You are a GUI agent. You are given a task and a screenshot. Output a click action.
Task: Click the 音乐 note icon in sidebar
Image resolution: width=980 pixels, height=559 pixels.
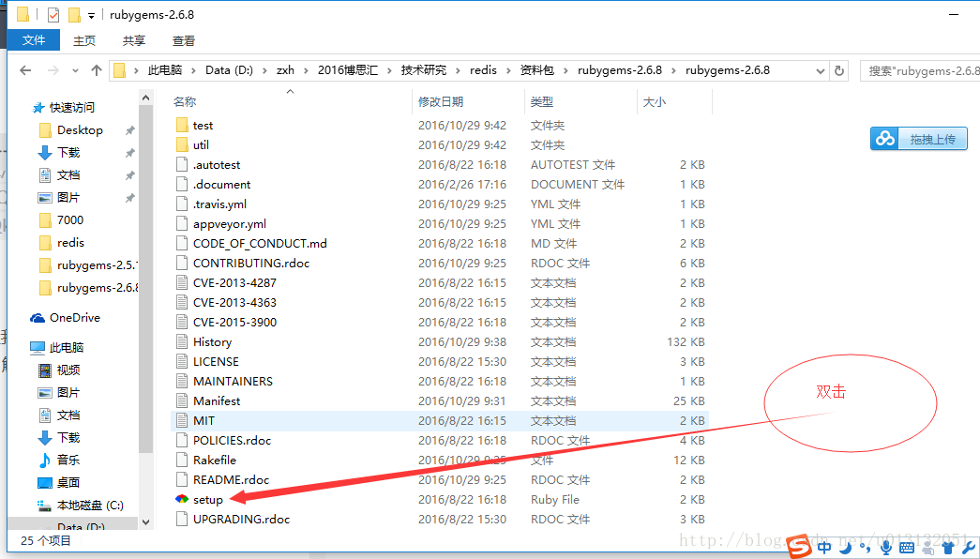[45, 461]
